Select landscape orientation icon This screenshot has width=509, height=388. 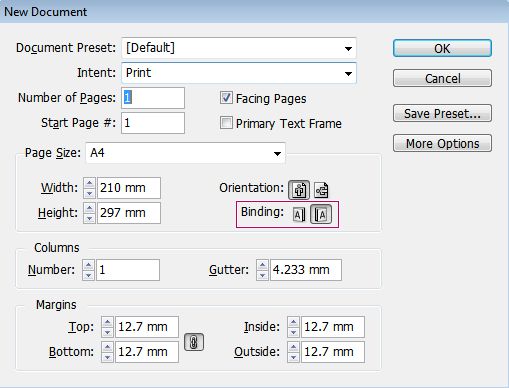click(x=321, y=190)
